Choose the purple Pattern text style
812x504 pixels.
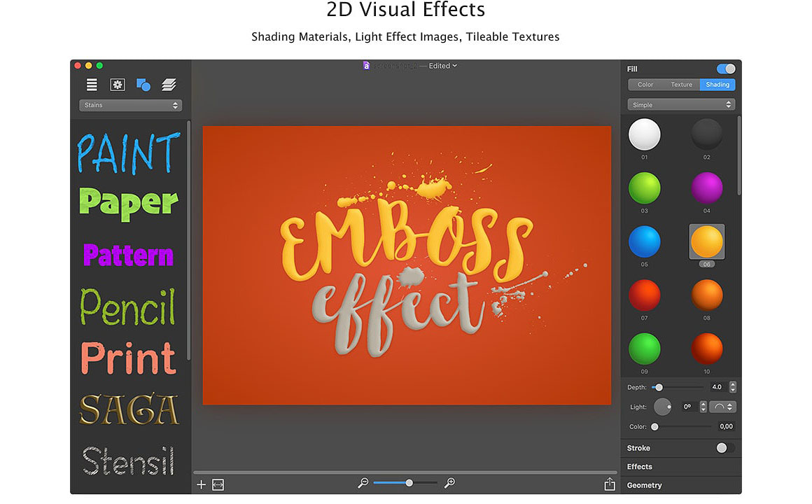[128, 255]
